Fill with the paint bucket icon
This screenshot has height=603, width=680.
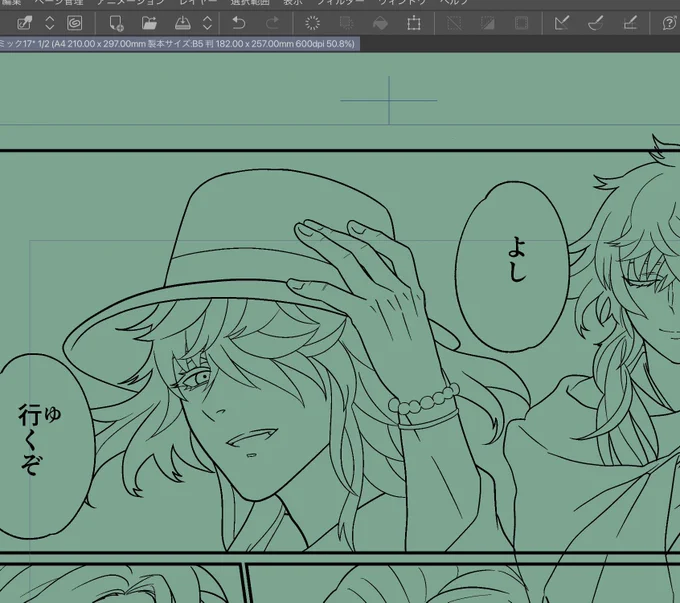[x=380, y=23]
